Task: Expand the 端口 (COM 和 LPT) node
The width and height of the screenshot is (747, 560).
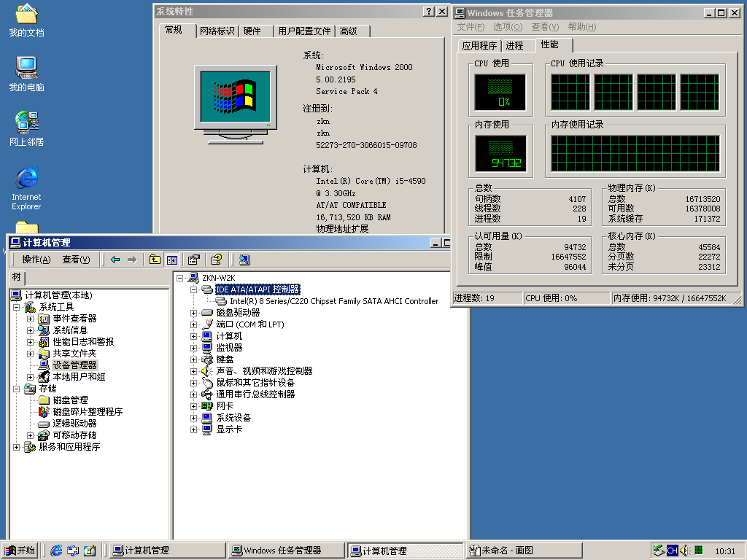Action: click(193, 324)
